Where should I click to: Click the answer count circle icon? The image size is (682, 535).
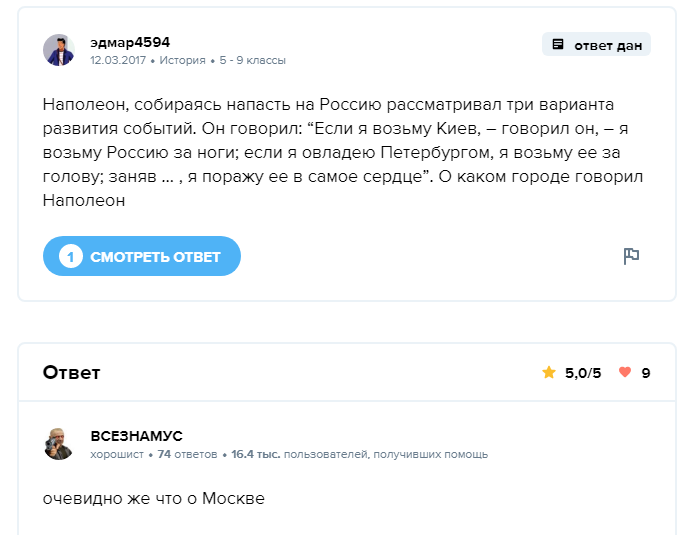70,257
